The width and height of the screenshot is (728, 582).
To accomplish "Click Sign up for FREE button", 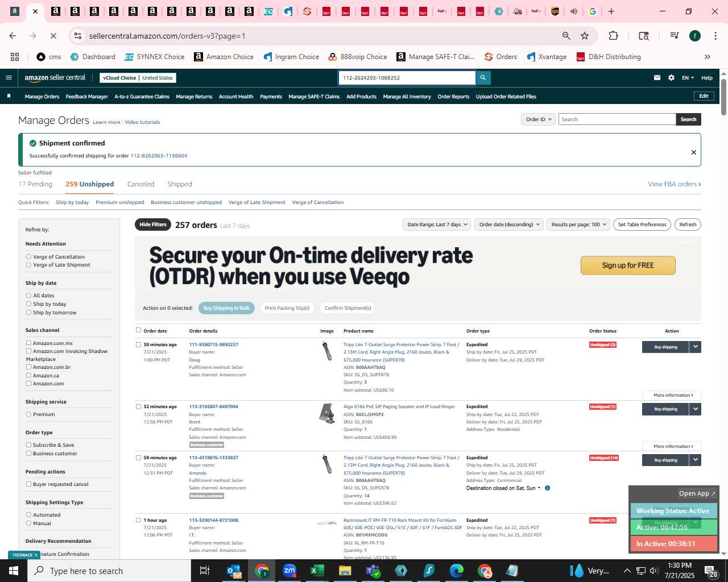I will point(628,265).
